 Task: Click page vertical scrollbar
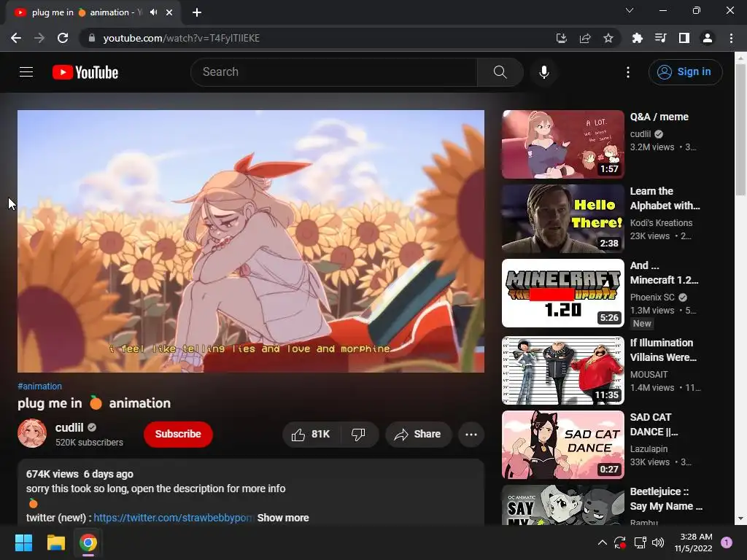pyautogui.click(x=740, y=130)
